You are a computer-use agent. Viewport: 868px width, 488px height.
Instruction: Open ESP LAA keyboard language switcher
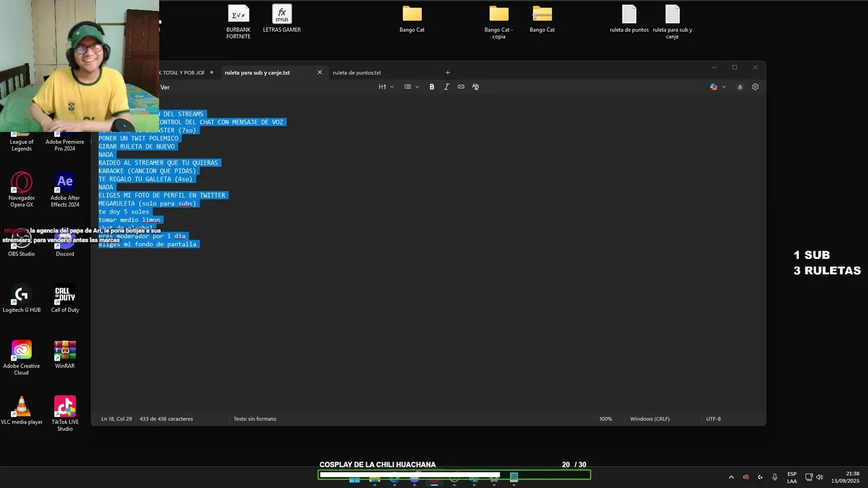pyautogui.click(x=792, y=477)
